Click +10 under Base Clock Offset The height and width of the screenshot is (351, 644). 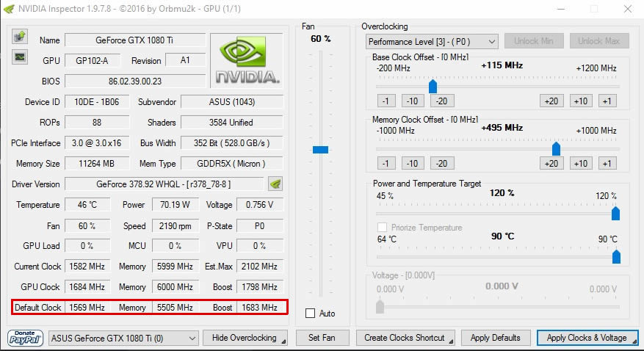click(581, 101)
